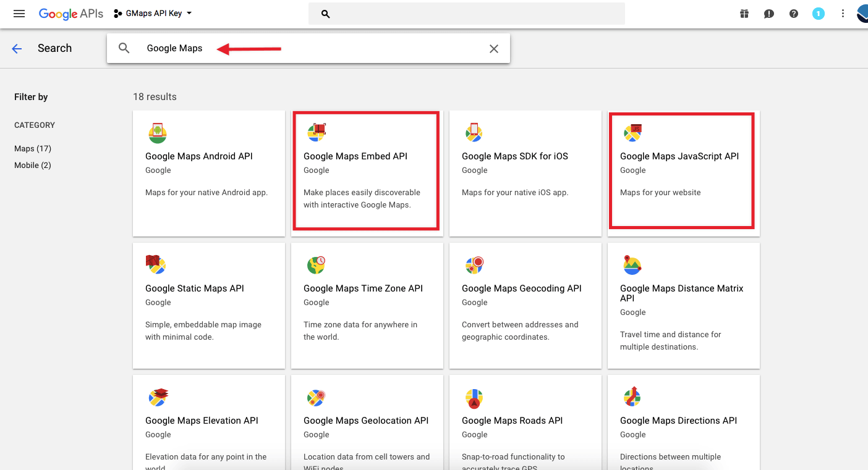Click the Google Maps JavaScript API icon
Viewport: 868px width, 470px height.
click(x=632, y=133)
